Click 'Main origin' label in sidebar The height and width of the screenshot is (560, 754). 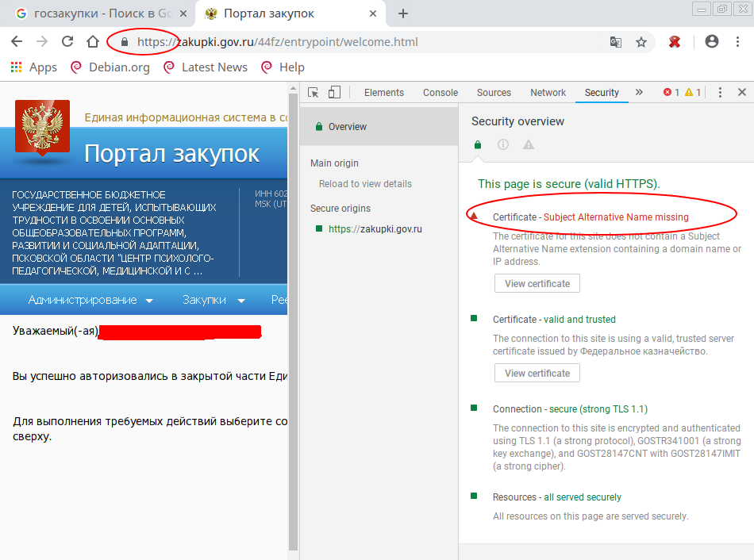coord(334,163)
